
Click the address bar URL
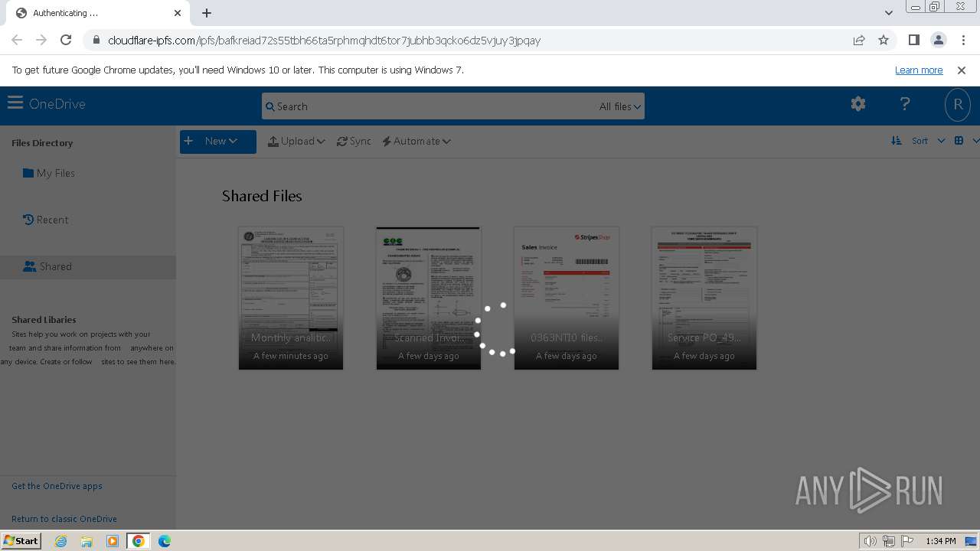point(325,41)
